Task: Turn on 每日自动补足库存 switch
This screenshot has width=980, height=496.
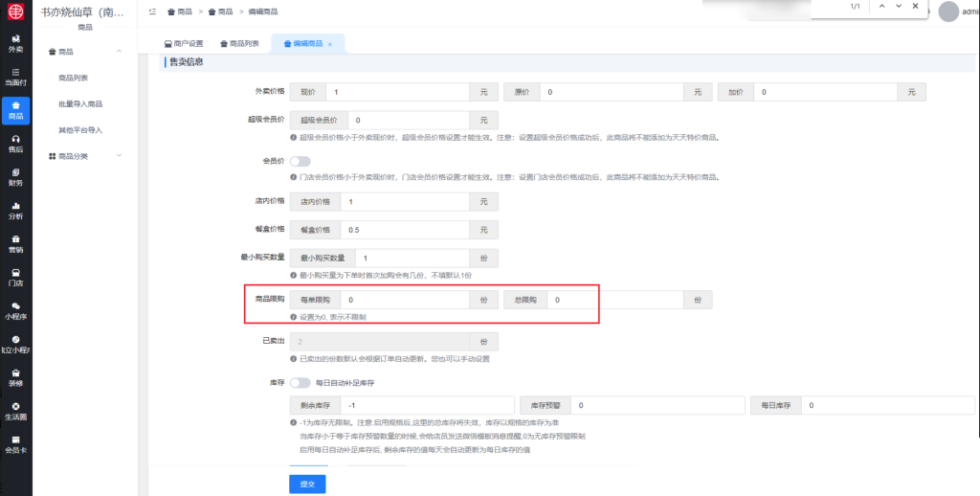Action: tap(300, 383)
